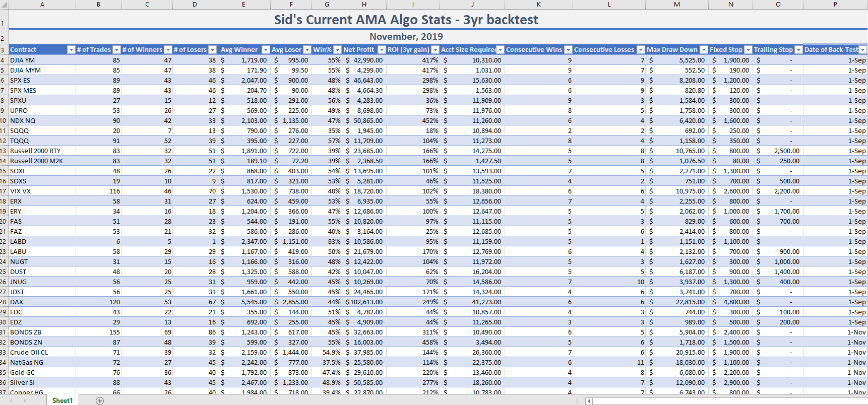
Task: Click the previous sheet navigation arrow
Action: pyautogui.click(x=11, y=401)
